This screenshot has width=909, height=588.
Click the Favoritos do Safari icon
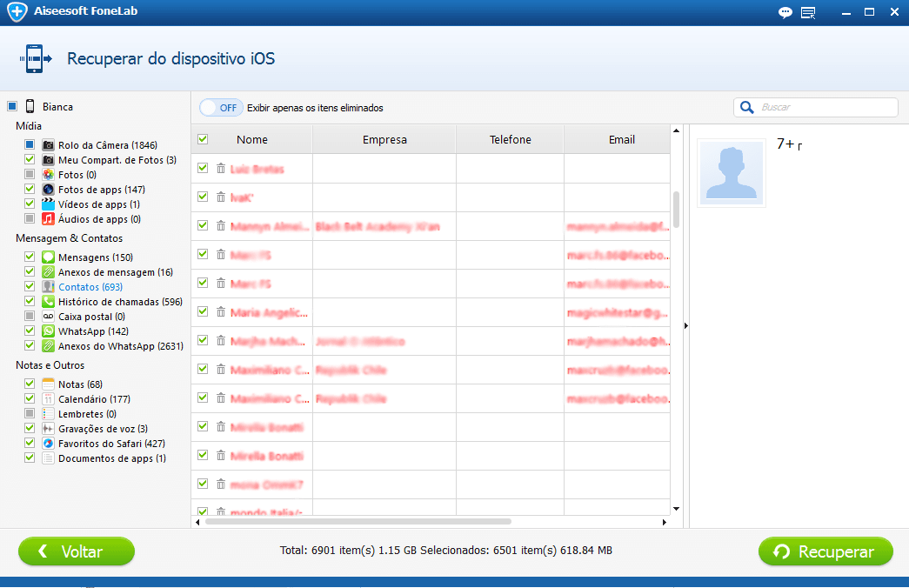pyautogui.click(x=49, y=444)
